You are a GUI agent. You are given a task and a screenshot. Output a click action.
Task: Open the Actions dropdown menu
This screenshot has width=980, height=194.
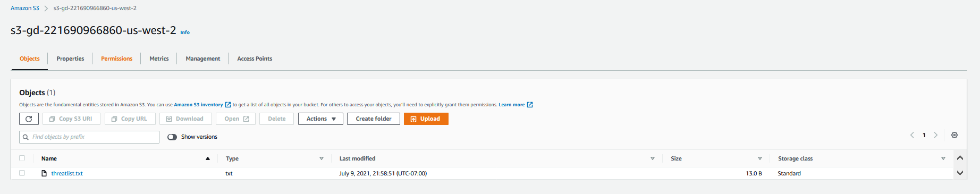point(320,119)
